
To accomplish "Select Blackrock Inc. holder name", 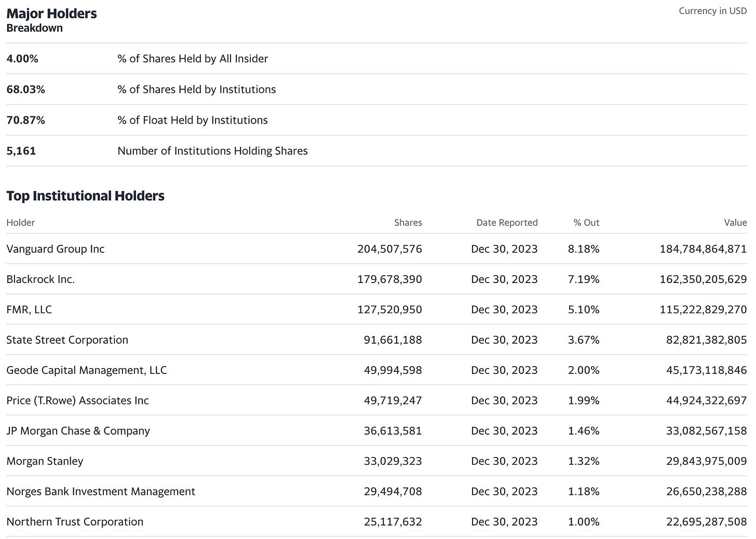I will pos(40,279).
